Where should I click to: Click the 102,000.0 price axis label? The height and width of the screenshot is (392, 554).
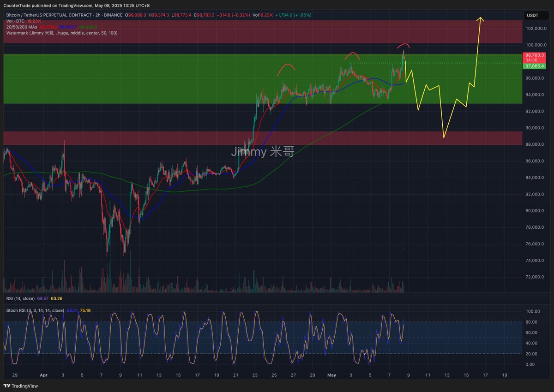click(x=535, y=29)
